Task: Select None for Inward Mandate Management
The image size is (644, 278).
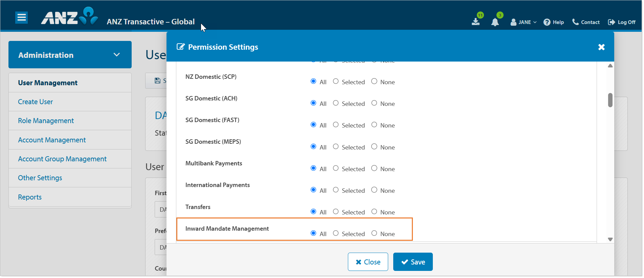Action: tap(374, 233)
